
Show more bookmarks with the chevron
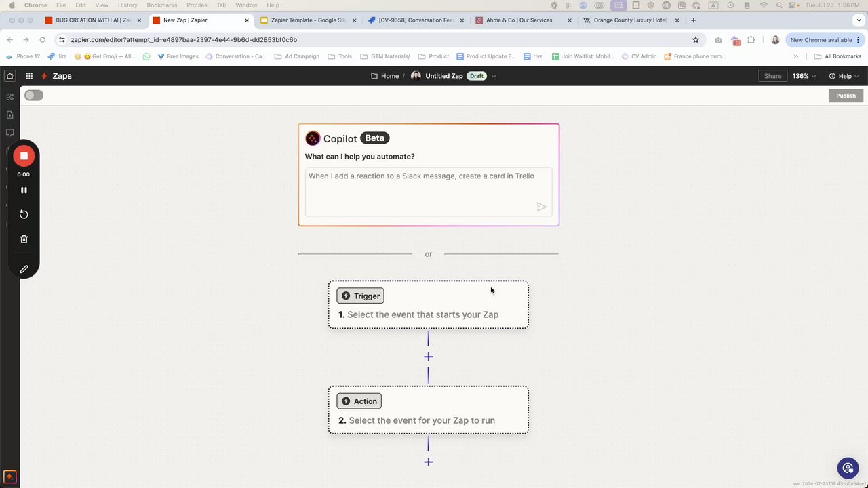[795, 56]
